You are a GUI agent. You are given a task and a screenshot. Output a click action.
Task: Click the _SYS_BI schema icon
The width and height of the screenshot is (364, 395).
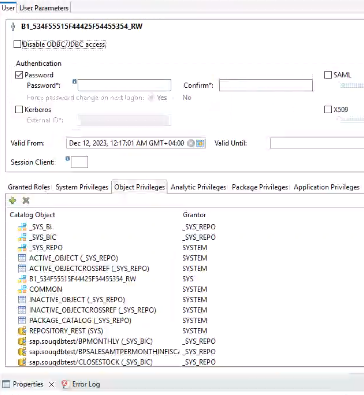22,227
